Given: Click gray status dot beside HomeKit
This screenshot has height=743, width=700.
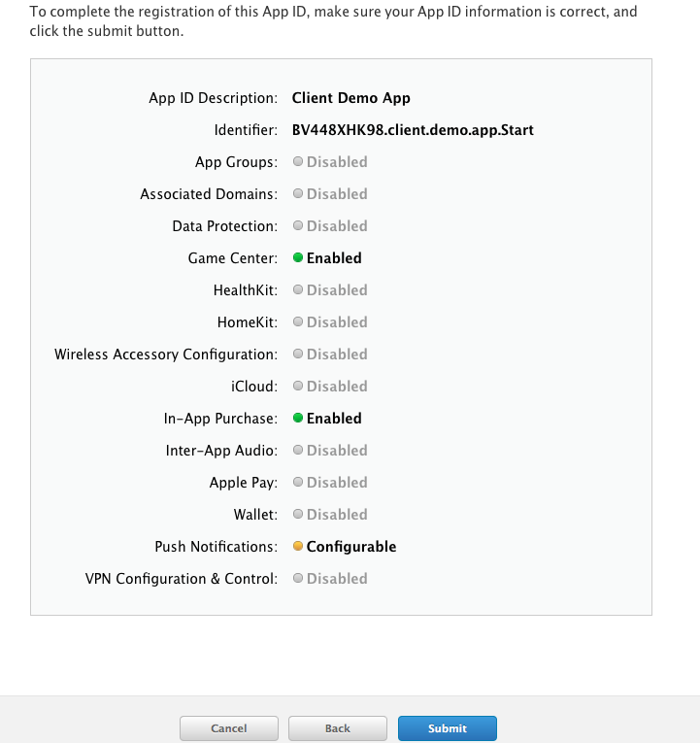Looking at the screenshot, I should click(x=298, y=322).
